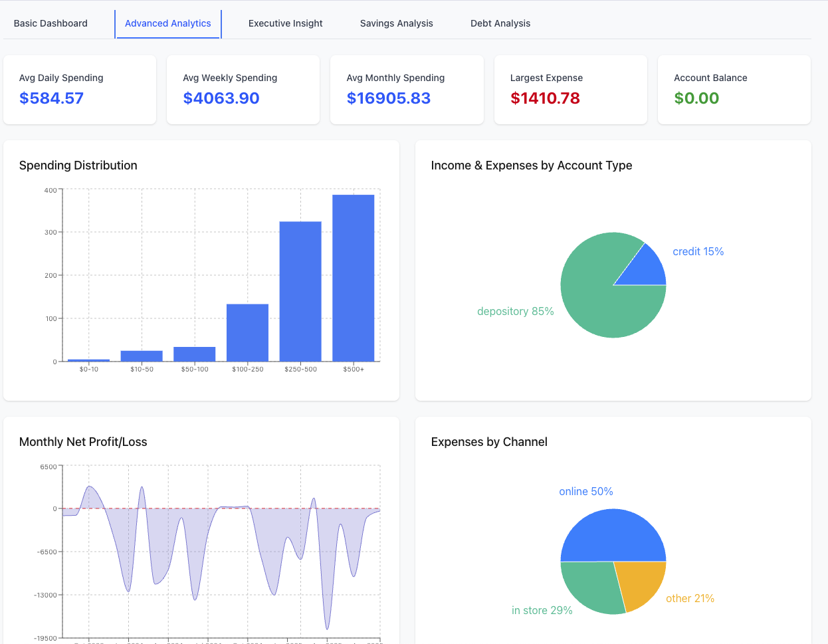The height and width of the screenshot is (644, 828).
Task: Switch to the Basic Dashboard tab
Action: pyautogui.click(x=51, y=23)
